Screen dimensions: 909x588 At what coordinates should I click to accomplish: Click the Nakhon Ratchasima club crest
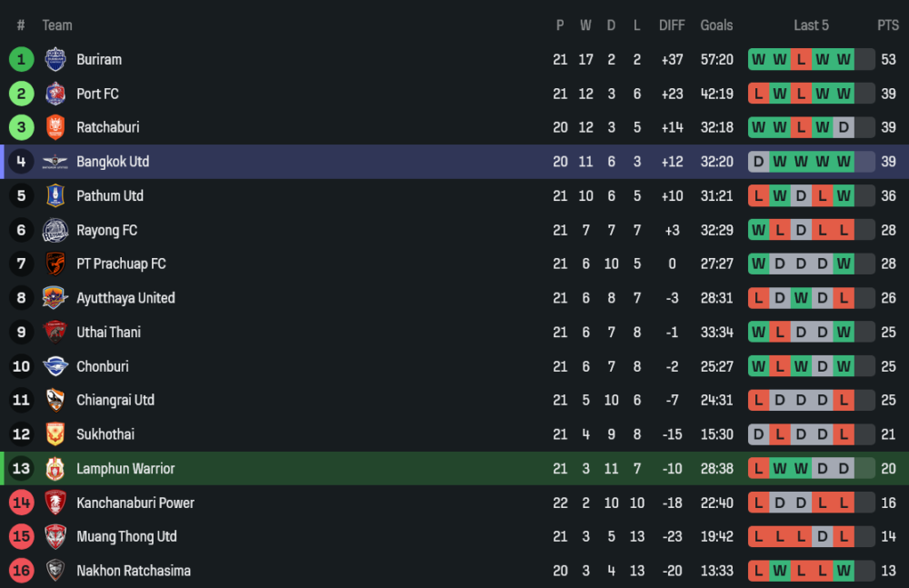pos(55,571)
